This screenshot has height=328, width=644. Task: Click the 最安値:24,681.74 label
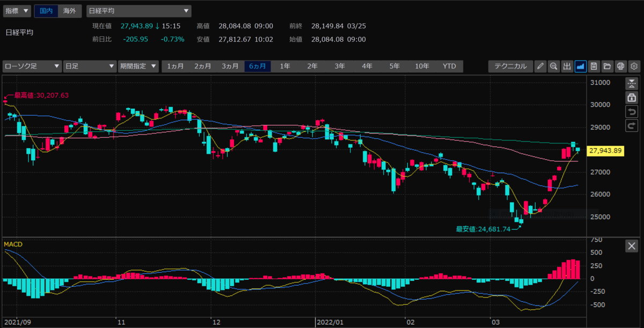(x=483, y=229)
